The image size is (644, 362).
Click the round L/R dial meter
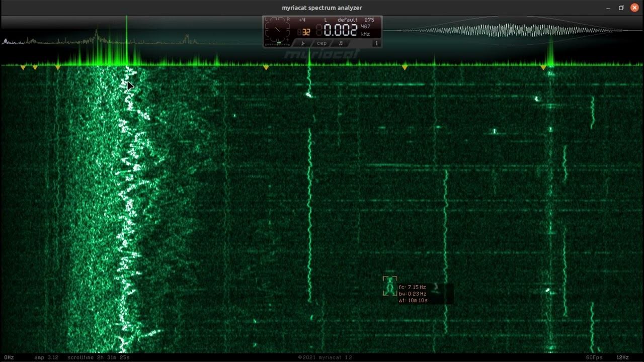click(x=277, y=29)
